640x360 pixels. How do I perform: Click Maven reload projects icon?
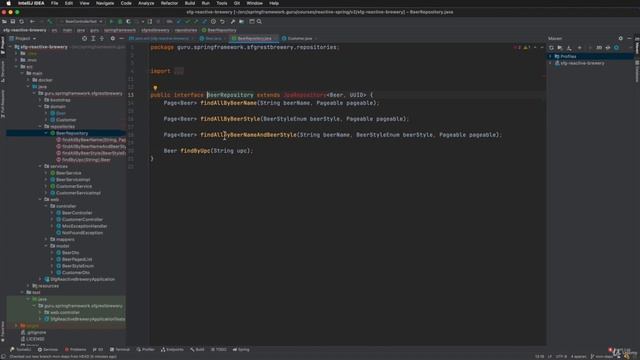[x=551, y=48]
